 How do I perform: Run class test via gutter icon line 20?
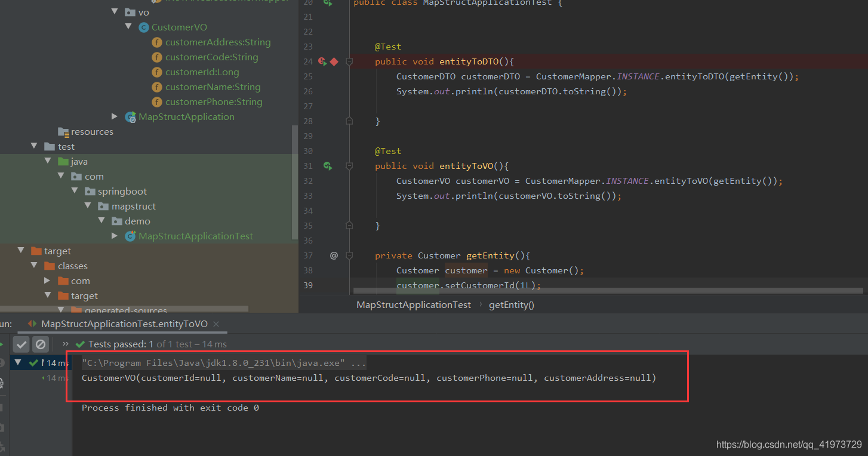(x=328, y=3)
